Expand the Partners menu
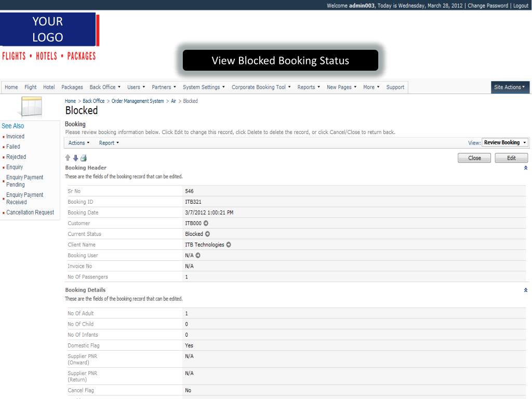 pos(164,87)
